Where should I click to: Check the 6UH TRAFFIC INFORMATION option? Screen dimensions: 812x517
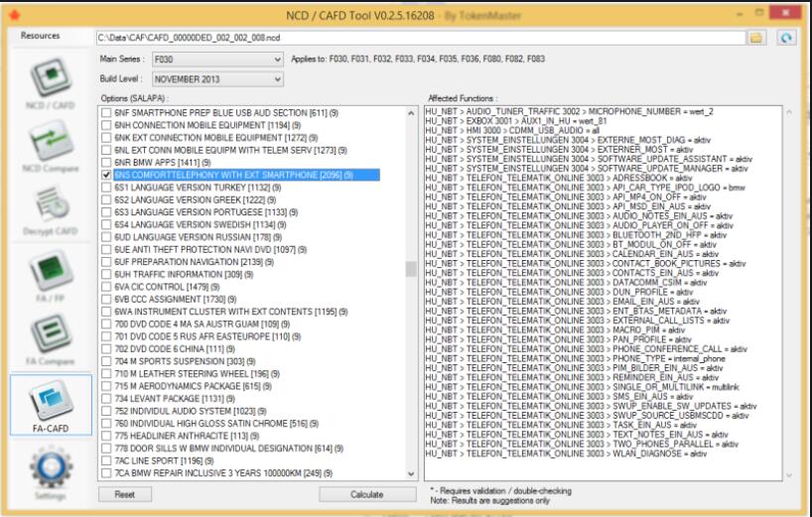point(106,274)
